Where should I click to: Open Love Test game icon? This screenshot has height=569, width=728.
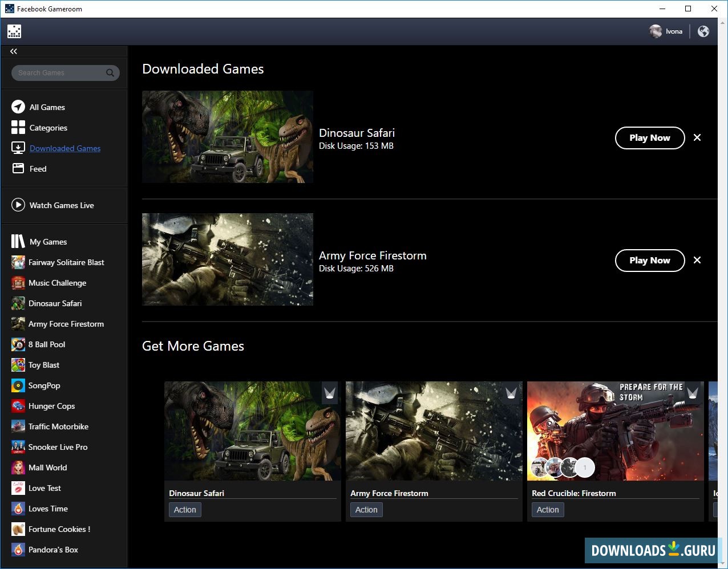pyautogui.click(x=18, y=488)
